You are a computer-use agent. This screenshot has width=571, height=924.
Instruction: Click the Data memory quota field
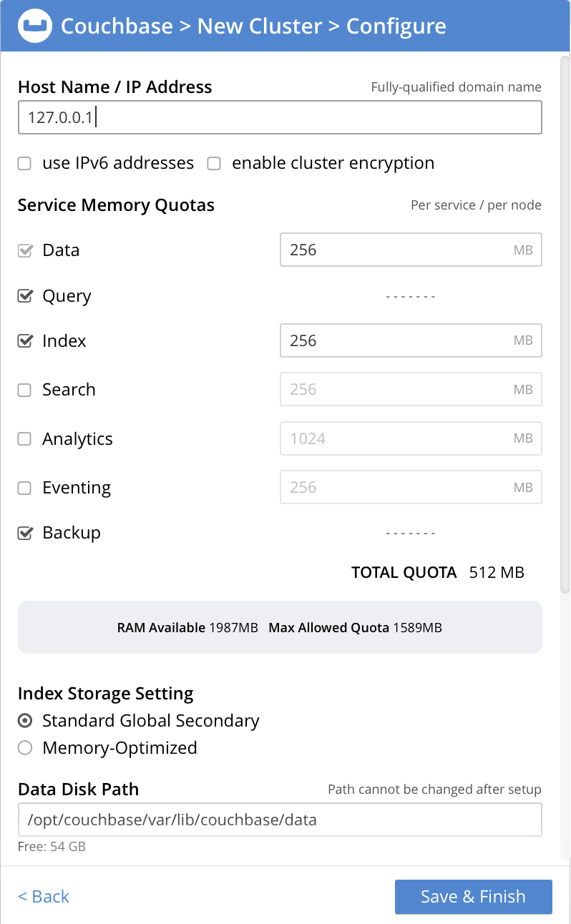(411, 250)
